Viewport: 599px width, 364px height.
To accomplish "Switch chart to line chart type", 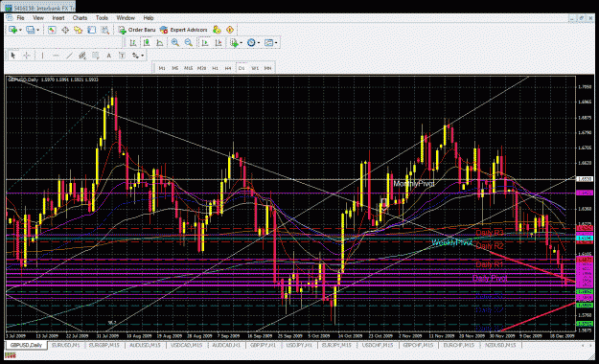I will click(x=160, y=43).
